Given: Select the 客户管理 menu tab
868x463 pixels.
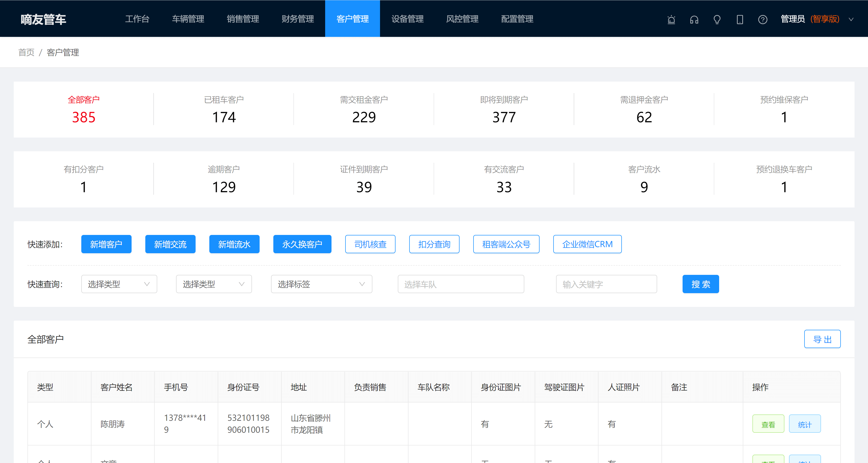Looking at the screenshot, I should (x=352, y=19).
